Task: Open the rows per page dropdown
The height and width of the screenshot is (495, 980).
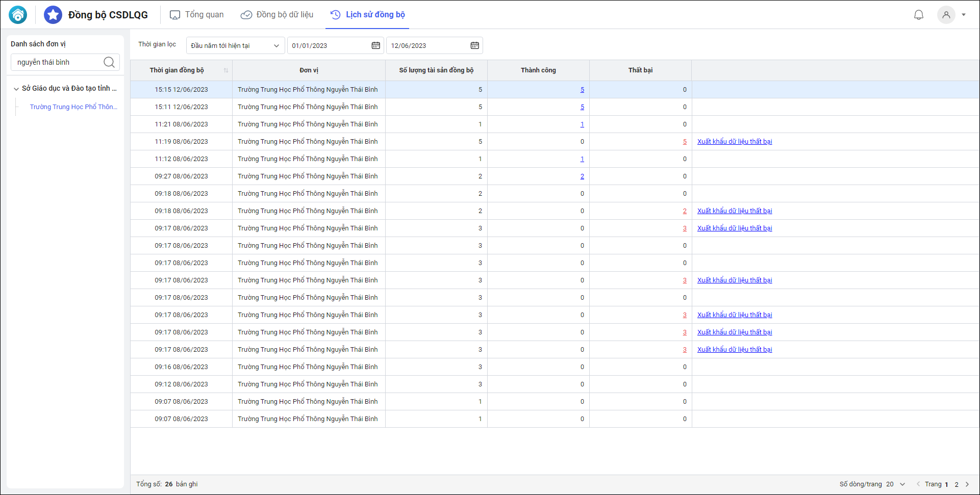Action: pos(902,484)
